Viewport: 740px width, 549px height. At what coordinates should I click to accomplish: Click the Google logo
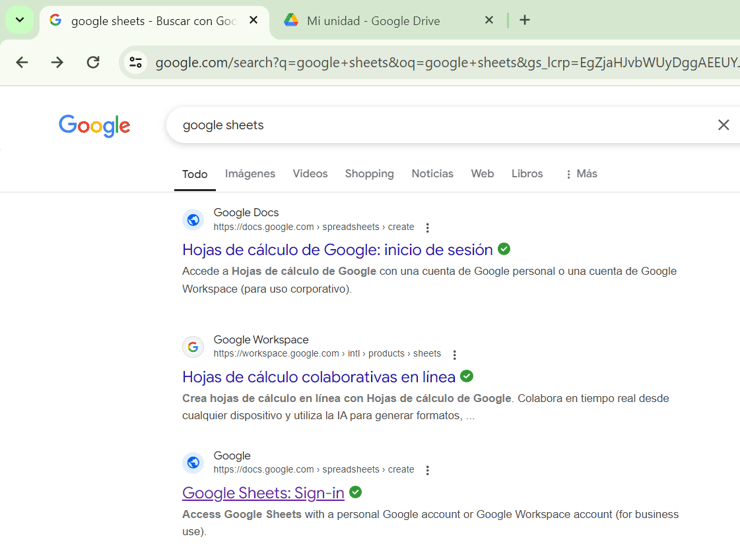pos(95,126)
